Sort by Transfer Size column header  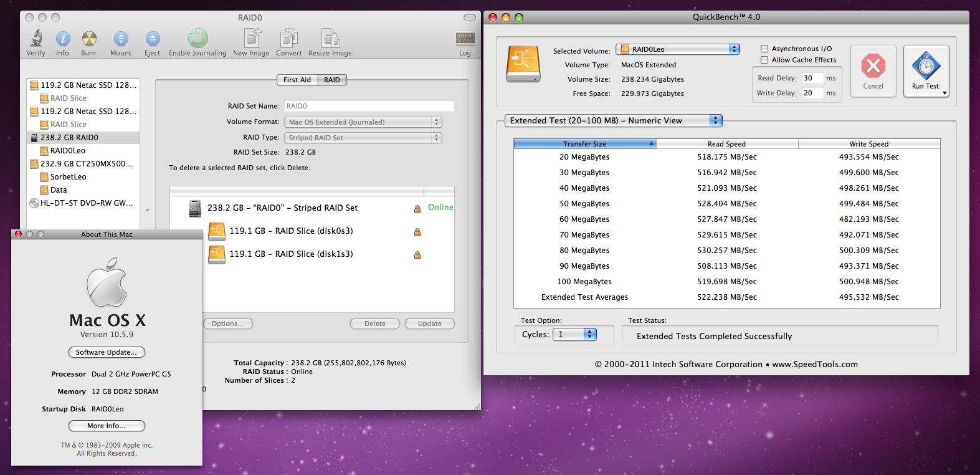(x=585, y=144)
